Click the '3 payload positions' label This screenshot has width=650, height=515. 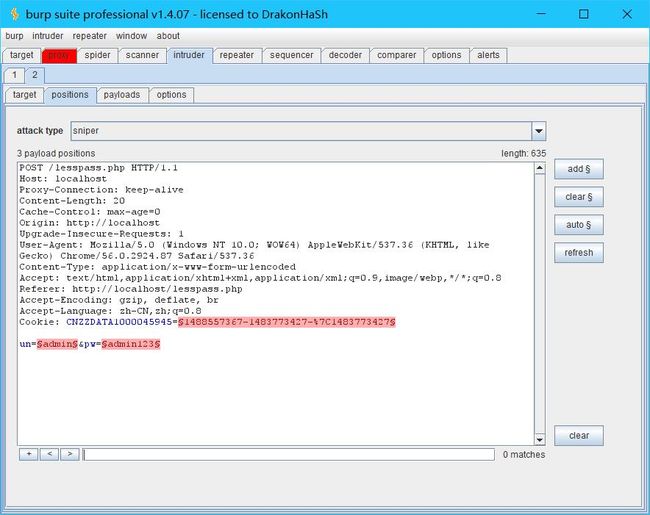coord(56,153)
